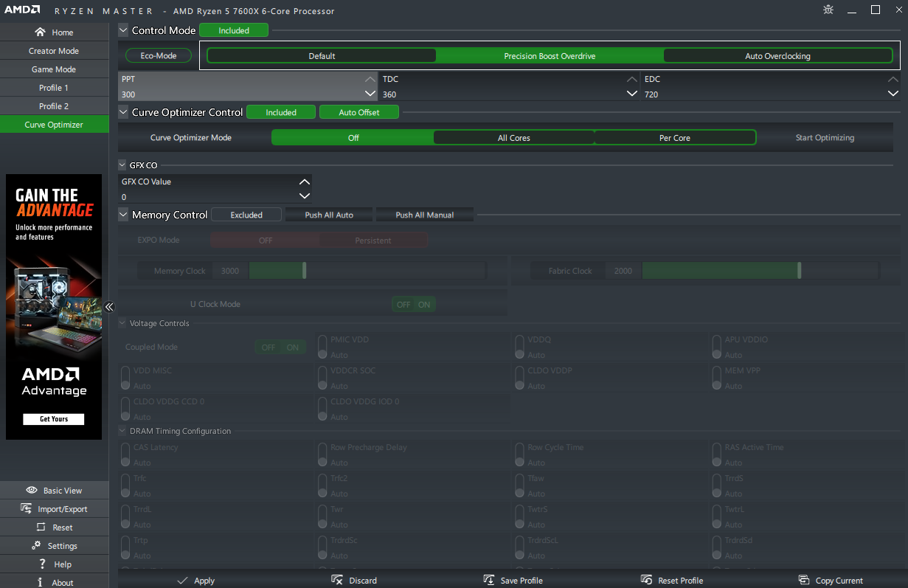908x588 pixels.
Task: Increase PPT value with up arrow
Action: click(x=370, y=79)
